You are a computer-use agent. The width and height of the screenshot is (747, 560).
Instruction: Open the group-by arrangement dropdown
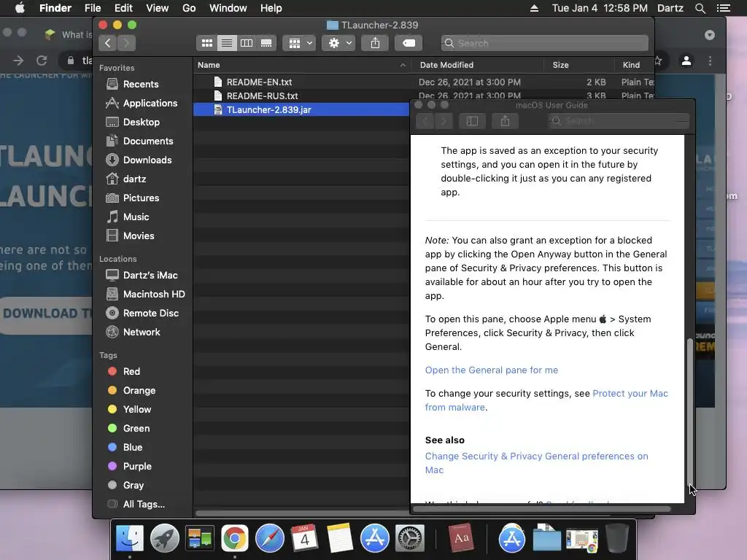[299, 43]
